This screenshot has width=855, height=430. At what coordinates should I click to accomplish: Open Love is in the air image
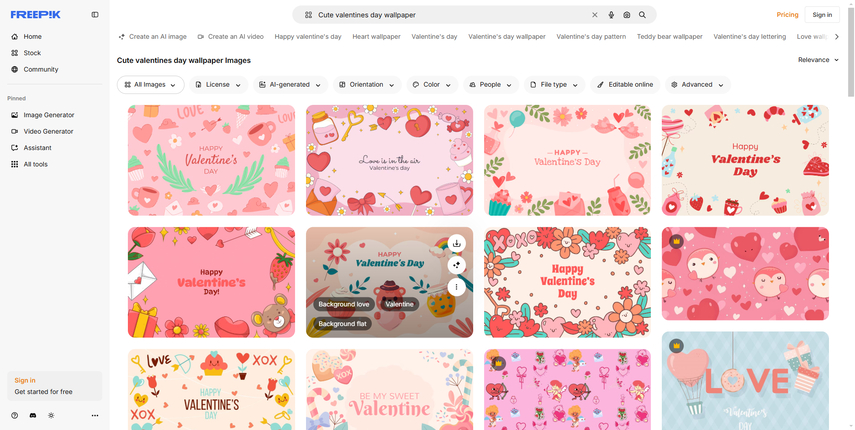[389, 160]
